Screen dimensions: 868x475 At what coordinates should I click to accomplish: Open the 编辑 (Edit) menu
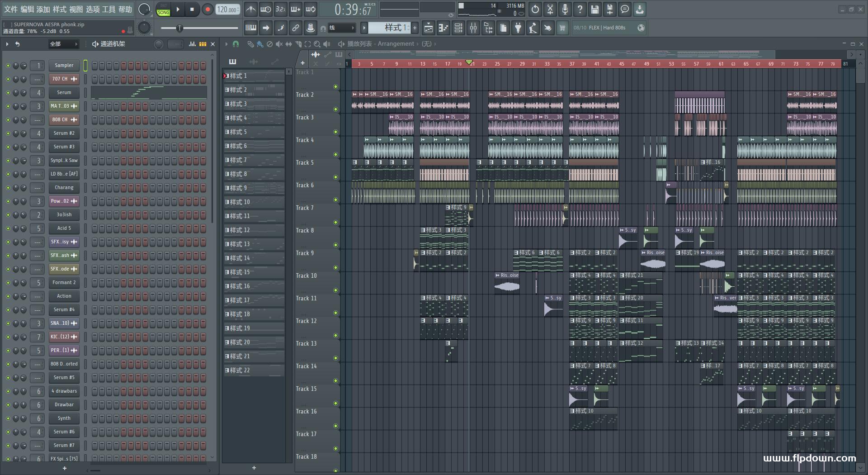click(27, 9)
